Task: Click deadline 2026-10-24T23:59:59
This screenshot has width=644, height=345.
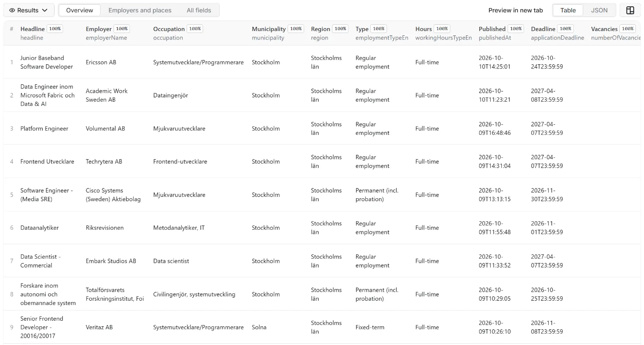Action: [547, 62]
